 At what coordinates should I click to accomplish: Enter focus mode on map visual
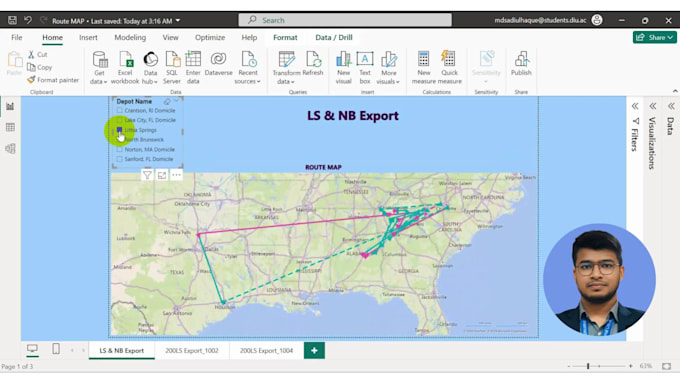coord(162,175)
